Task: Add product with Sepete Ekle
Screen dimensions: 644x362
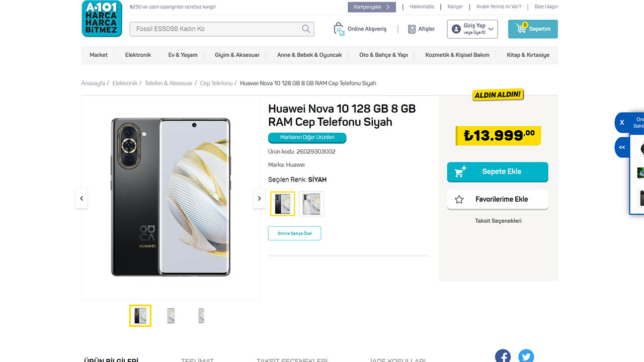Action: 497,171
